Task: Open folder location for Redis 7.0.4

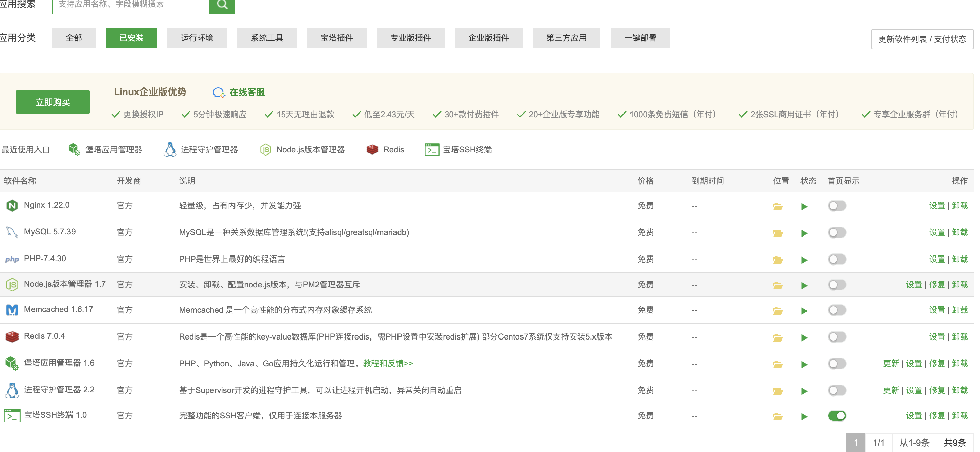Action: point(778,337)
